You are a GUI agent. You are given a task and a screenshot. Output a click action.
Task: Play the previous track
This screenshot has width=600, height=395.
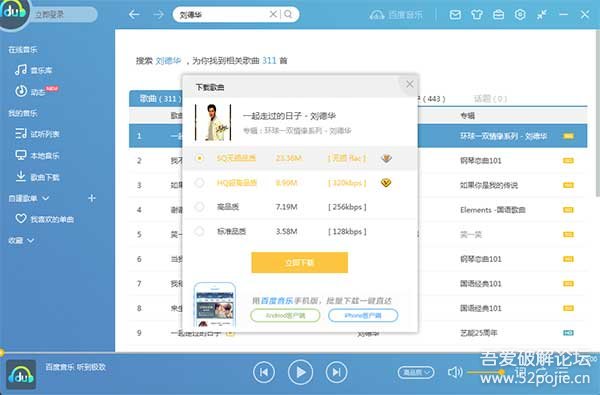(264, 372)
